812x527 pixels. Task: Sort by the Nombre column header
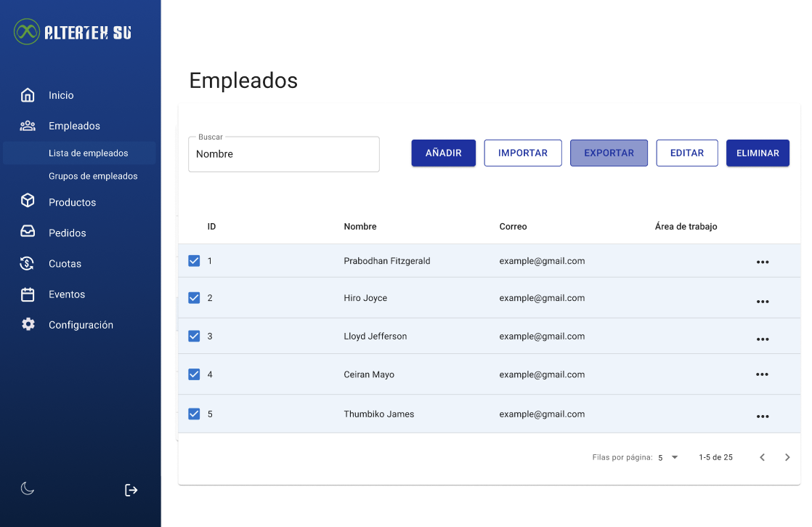point(360,227)
